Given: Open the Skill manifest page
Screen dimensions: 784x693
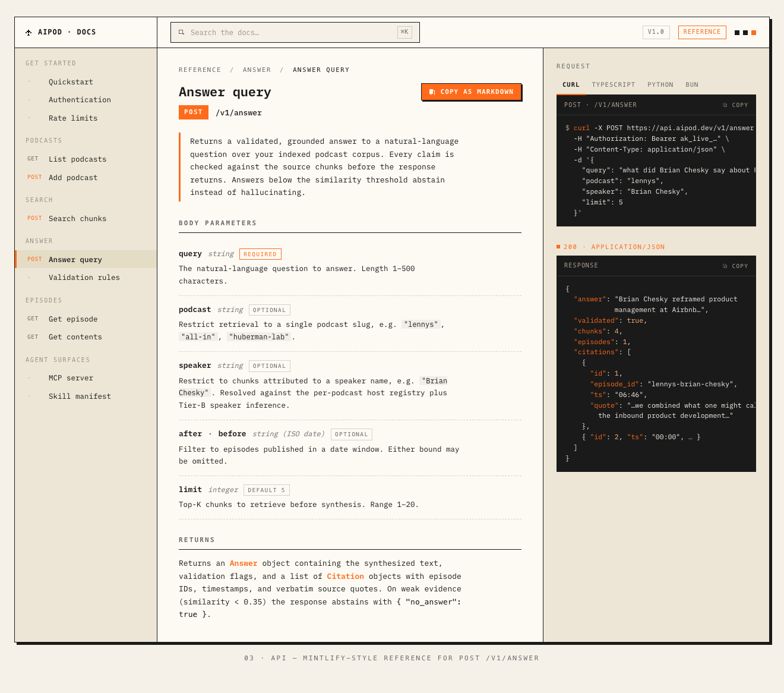Looking at the screenshot, I should [x=86, y=396].
